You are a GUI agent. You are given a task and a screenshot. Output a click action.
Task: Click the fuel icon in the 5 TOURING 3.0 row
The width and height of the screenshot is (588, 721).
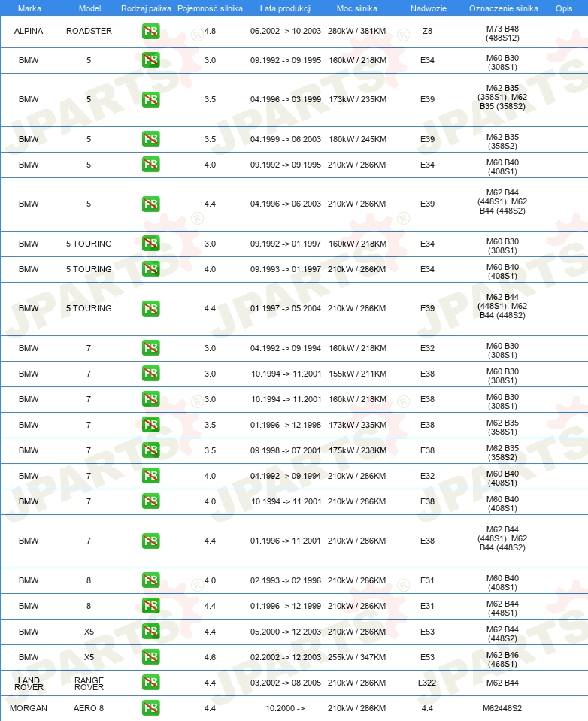pos(151,244)
